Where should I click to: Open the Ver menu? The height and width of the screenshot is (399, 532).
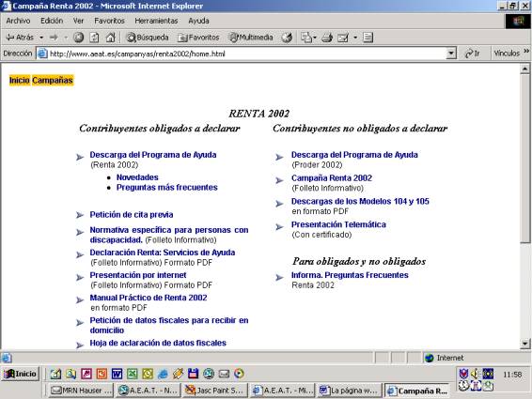(78, 21)
